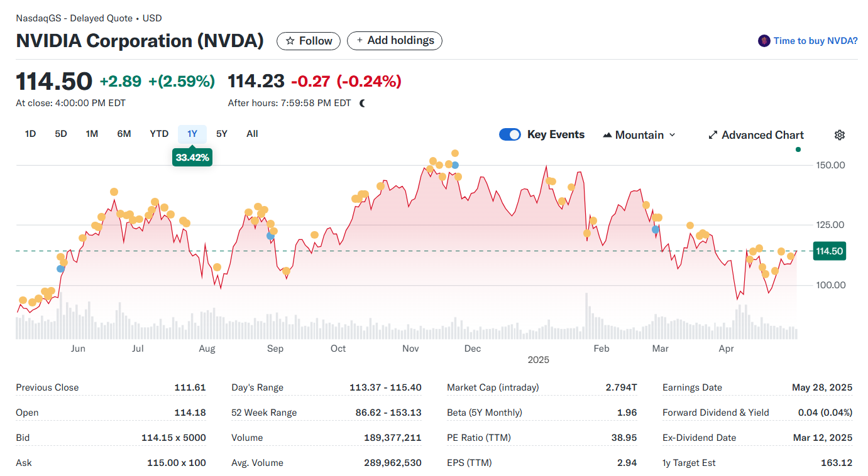Click the Earnings Date May 28, 2025

(x=822, y=387)
